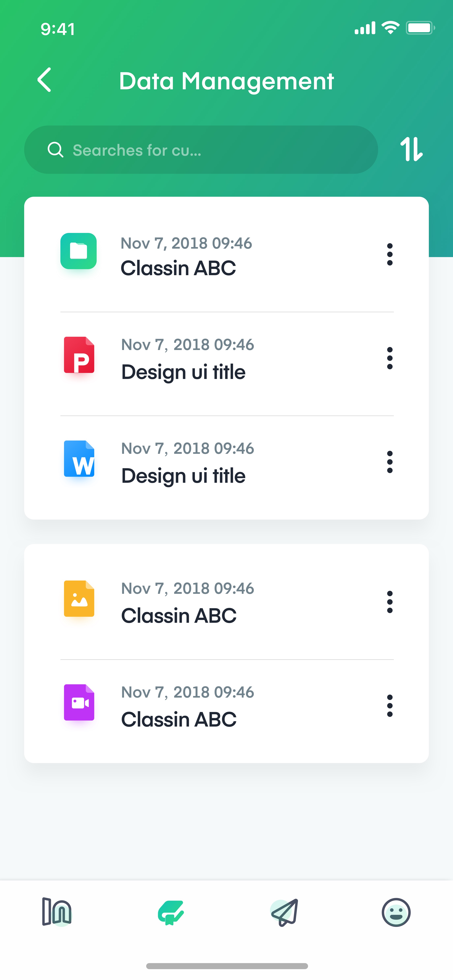Expand options menu for Classin ABC folder
The width and height of the screenshot is (453, 980).
pos(389,254)
